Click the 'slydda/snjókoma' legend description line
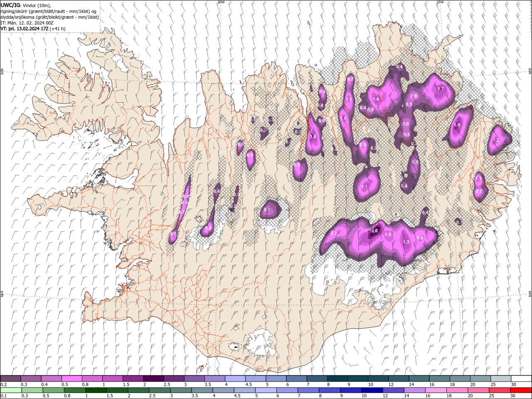 [49, 17]
